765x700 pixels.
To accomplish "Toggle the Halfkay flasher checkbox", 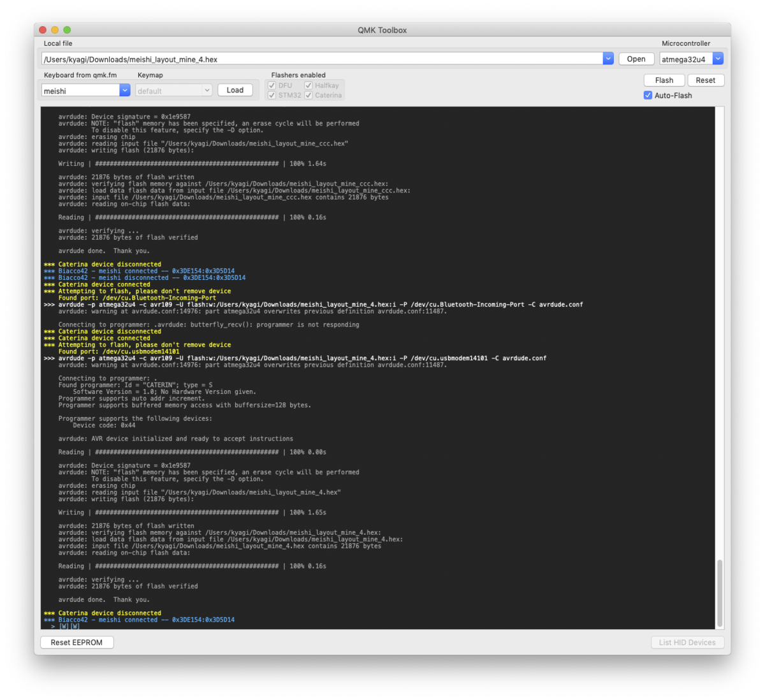I will pyautogui.click(x=309, y=85).
